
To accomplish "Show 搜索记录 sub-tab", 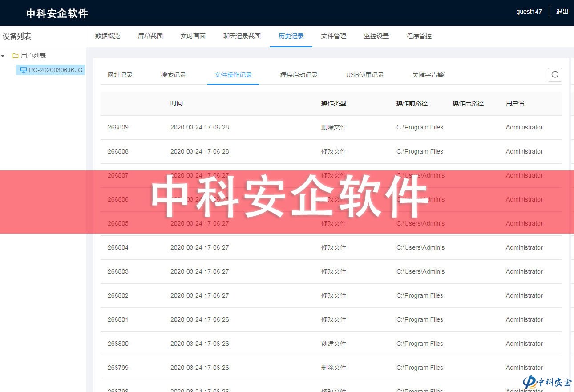I will 174,75.
